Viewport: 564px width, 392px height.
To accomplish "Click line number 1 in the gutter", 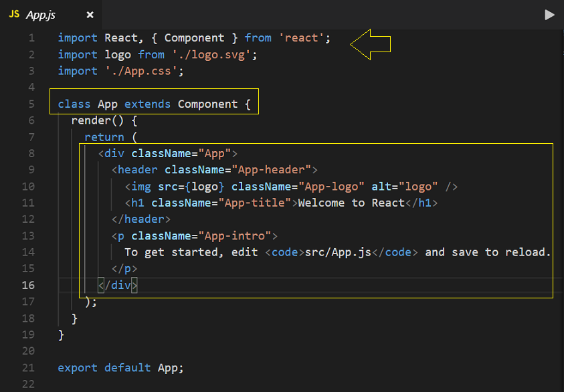I will click(x=31, y=38).
